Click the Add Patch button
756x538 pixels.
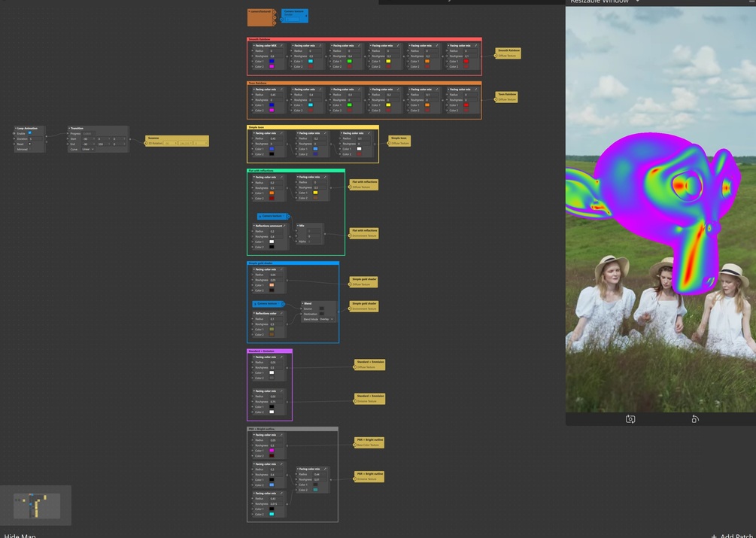click(732, 536)
